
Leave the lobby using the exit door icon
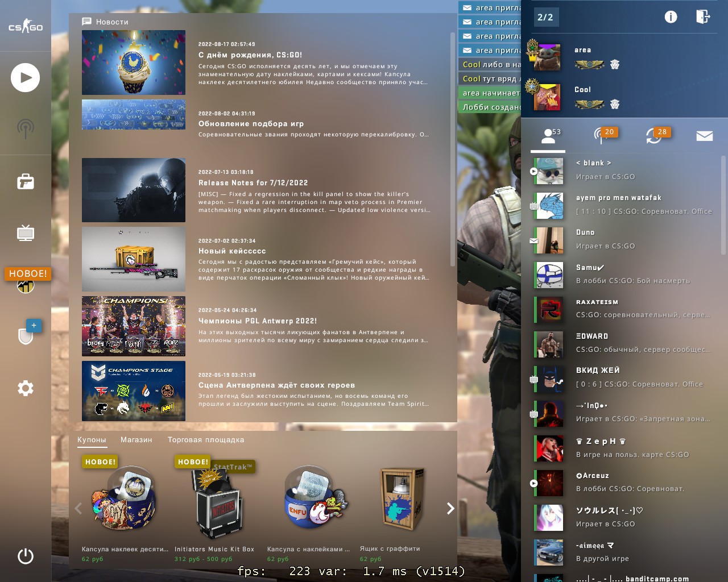703,16
